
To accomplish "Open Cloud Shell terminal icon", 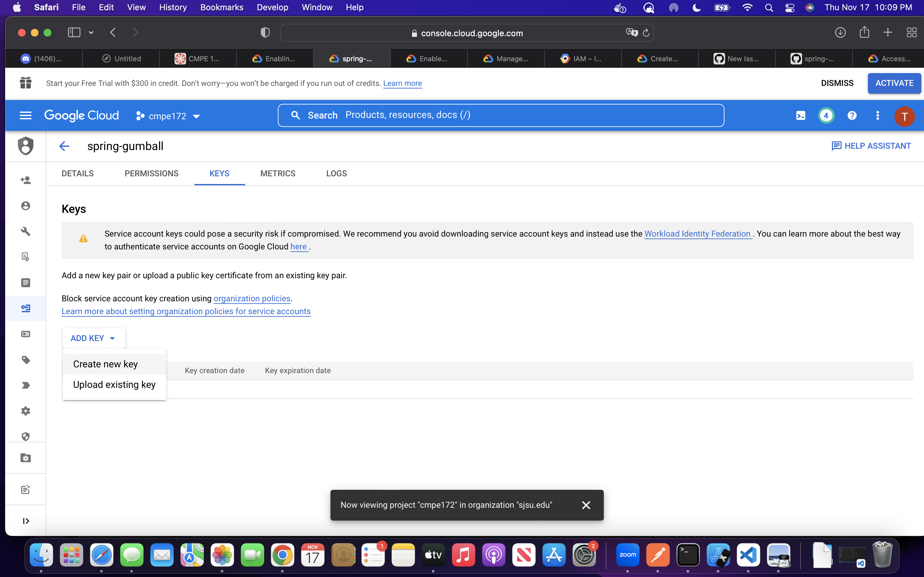I will 800,116.
